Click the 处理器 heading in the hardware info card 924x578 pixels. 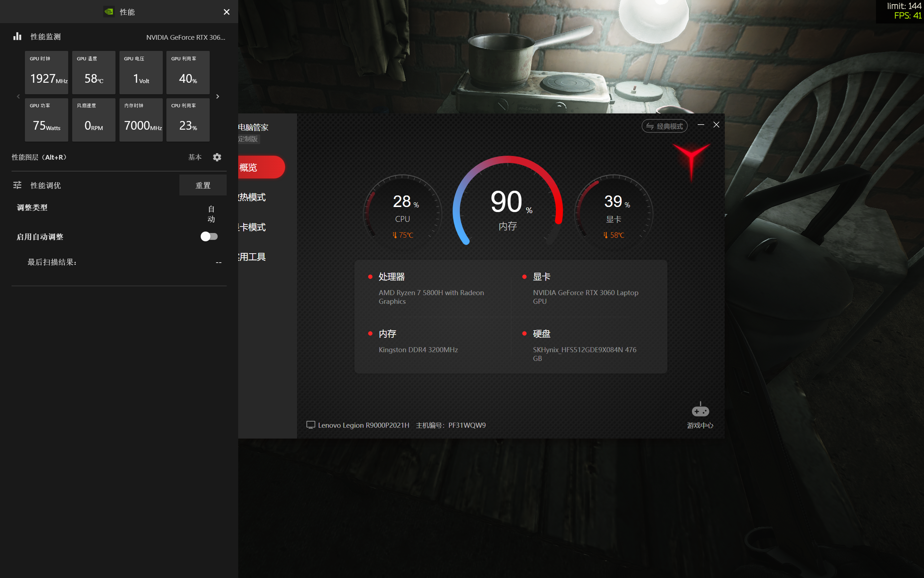click(391, 277)
